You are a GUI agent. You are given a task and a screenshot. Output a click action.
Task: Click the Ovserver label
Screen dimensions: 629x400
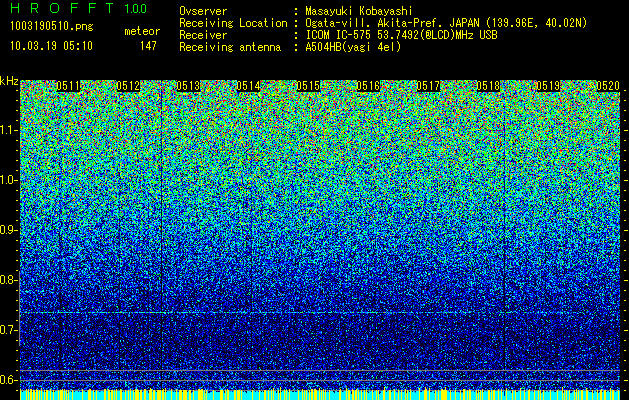203,11
